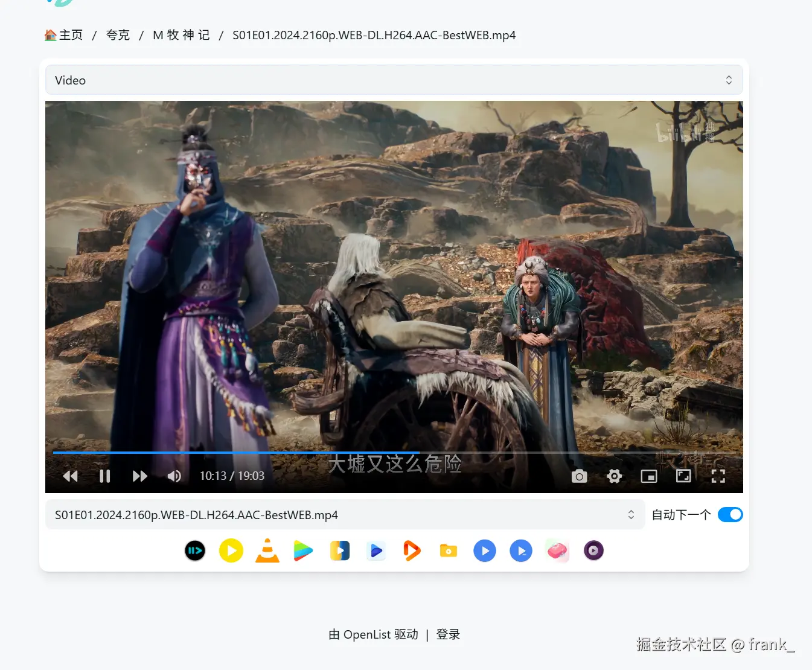Turn off 自动下一个 autoplay switch
This screenshot has width=812, height=670.
pyautogui.click(x=730, y=515)
